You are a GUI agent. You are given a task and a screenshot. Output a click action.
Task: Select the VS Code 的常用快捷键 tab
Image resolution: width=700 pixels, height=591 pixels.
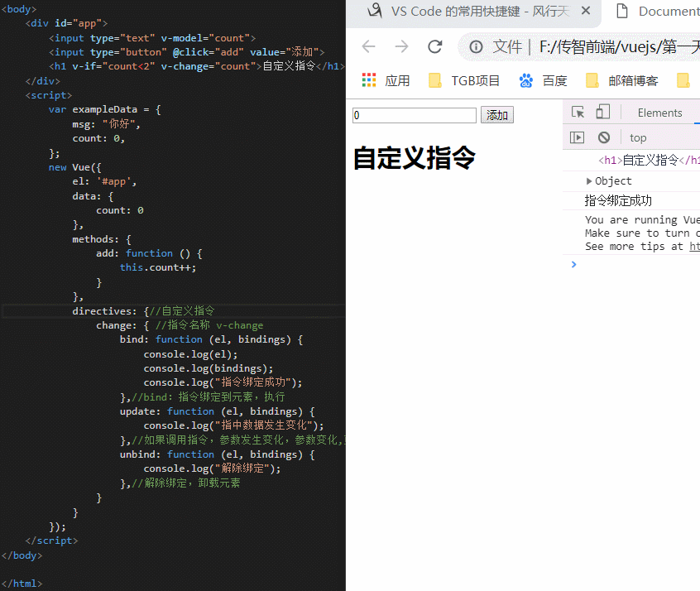pos(480,11)
